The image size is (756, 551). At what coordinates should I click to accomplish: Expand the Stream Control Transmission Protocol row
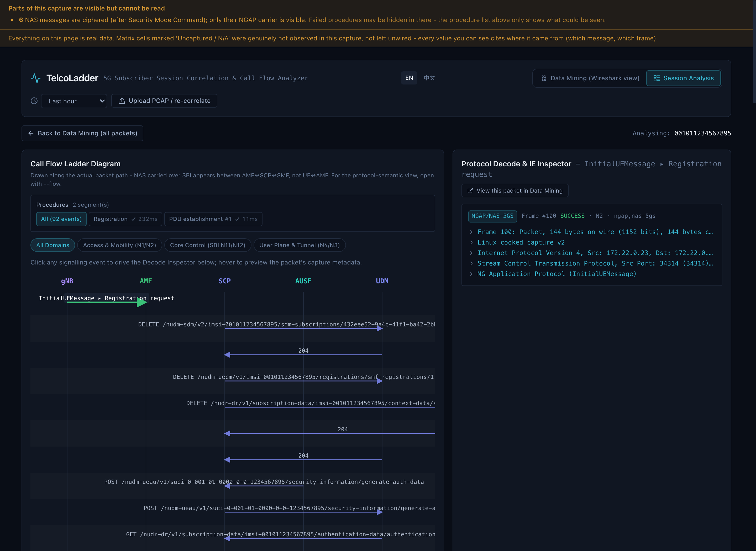coord(591,263)
